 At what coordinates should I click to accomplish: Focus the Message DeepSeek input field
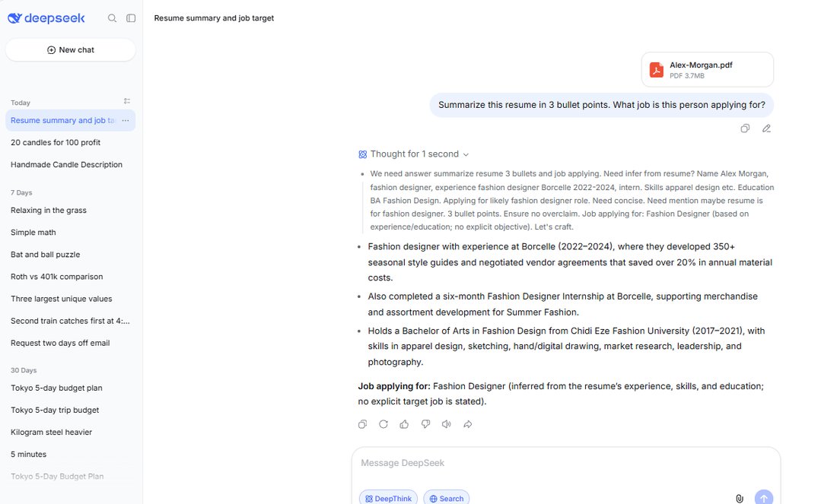(x=566, y=463)
